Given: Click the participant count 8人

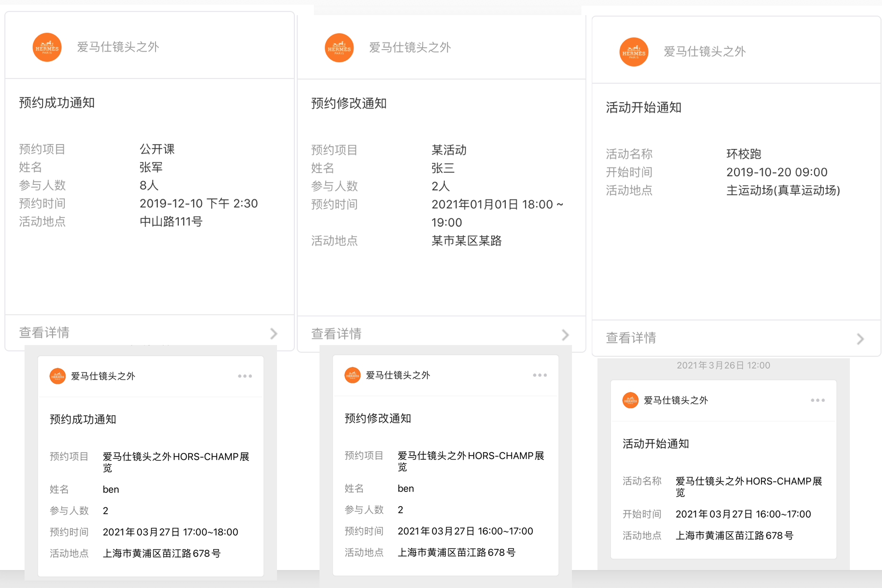Looking at the screenshot, I should (149, 185).
